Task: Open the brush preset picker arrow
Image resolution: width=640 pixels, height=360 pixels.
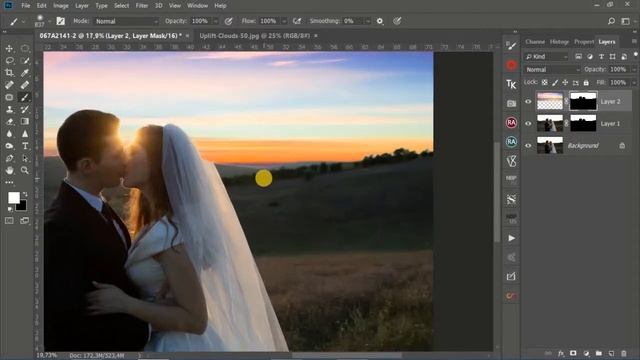Action: tap(49, 21)
